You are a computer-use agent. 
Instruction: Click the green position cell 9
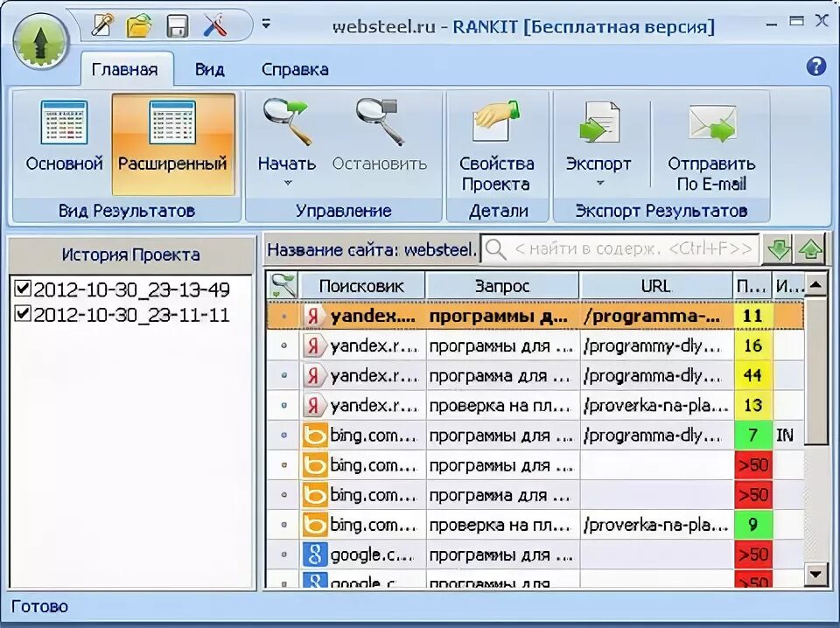point(752,525)
